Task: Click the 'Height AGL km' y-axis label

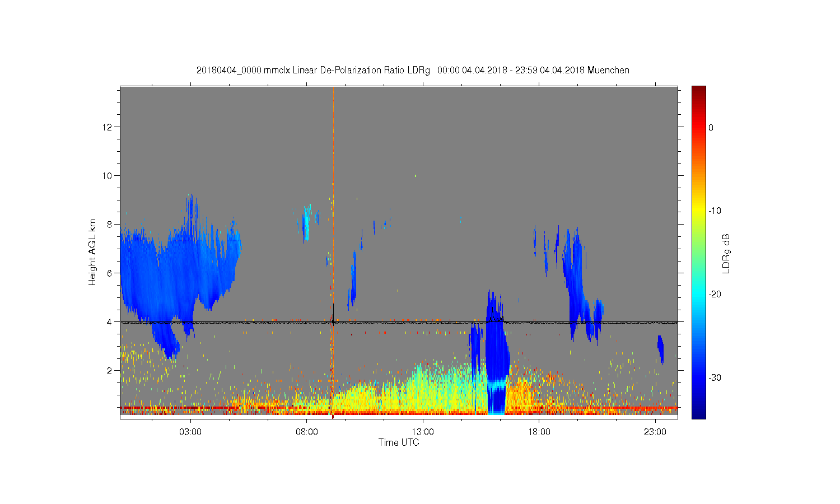Action: [92, 252]
